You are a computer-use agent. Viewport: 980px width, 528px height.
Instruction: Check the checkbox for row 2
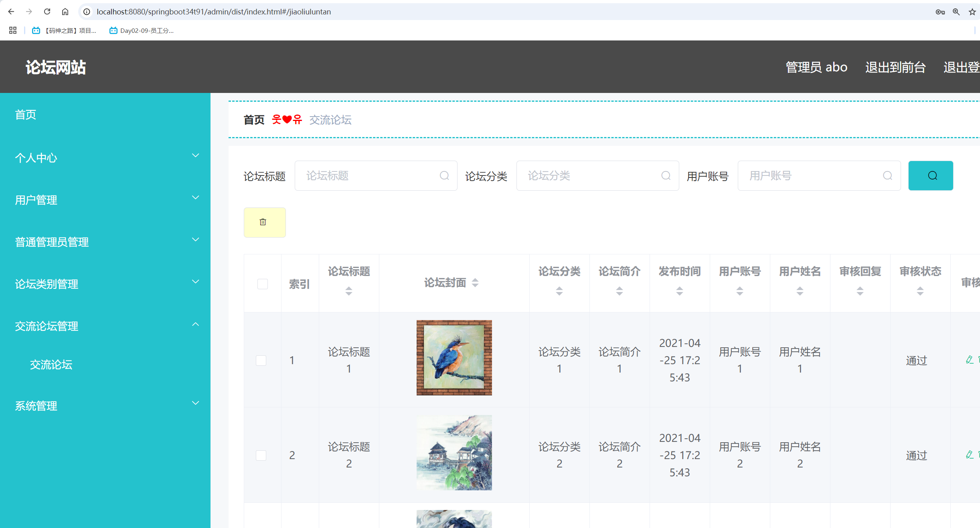click(x=261, y=455)
